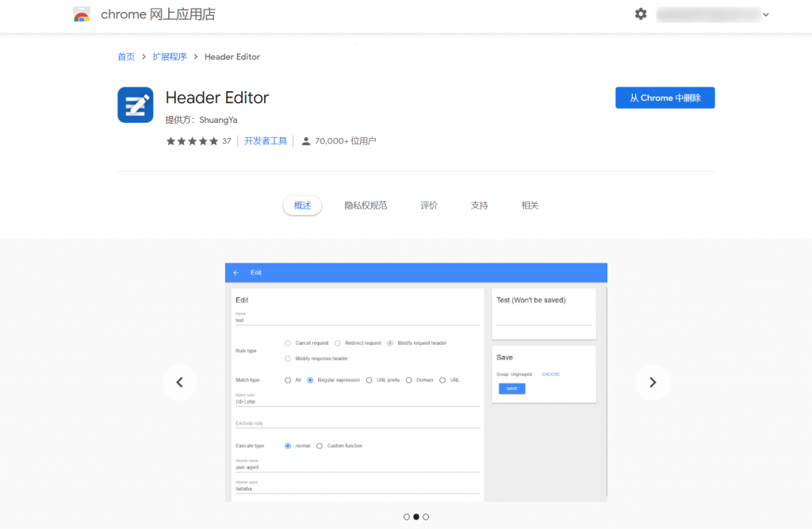This screenshot has width=812, height=529.
Task: Select the 概述 tab
Action: (x=302, y=205)
